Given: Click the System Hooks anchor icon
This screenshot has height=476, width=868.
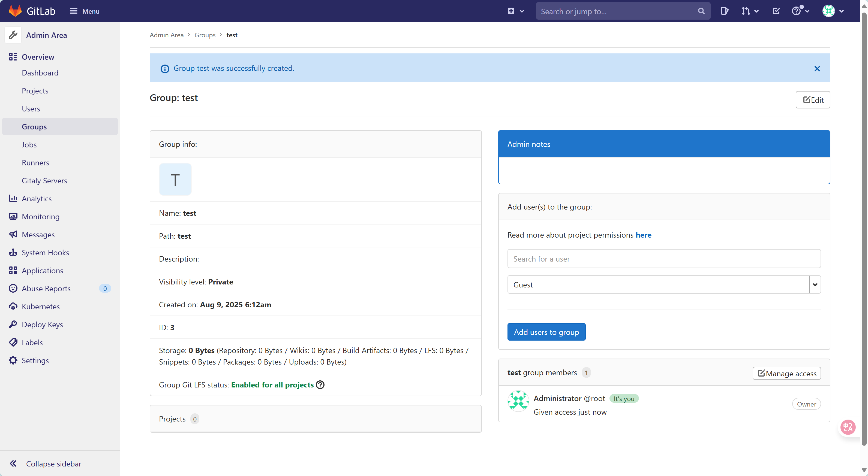Looking at the screenshot, I should point(13,253).
